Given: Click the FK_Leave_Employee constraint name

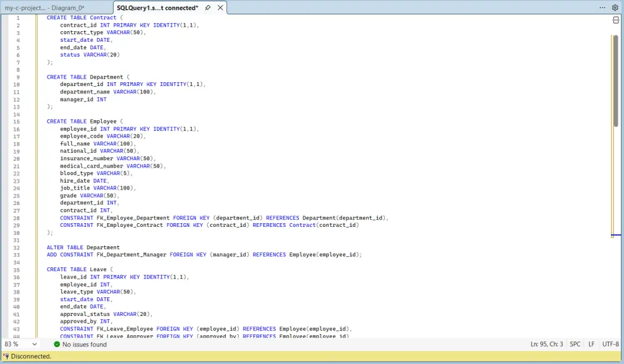Looking at the screenshot, I should (125, 329).
